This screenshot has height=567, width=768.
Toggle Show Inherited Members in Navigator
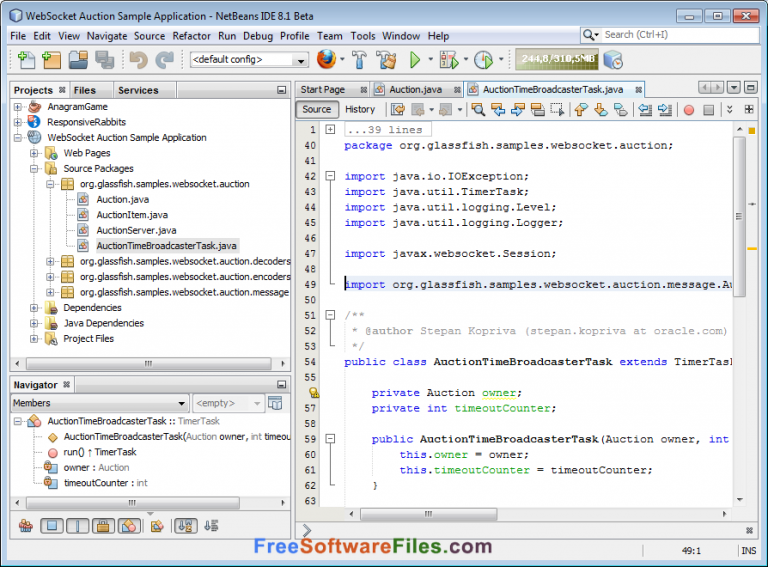(x=26, y=526)
